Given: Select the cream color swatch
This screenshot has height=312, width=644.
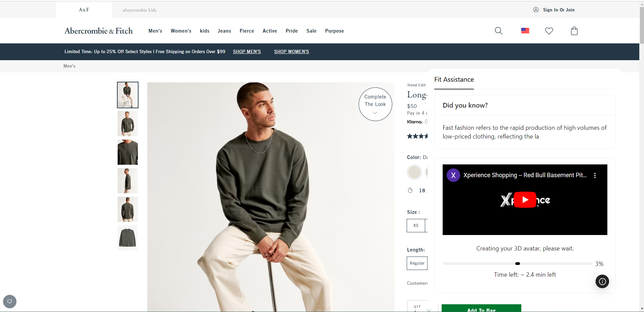Looking at the screenshot, I should 414,172.
